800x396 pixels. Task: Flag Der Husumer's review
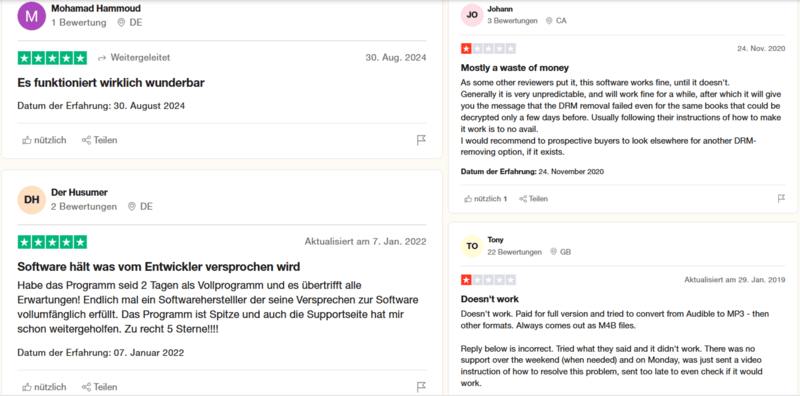tap(421, 387)
